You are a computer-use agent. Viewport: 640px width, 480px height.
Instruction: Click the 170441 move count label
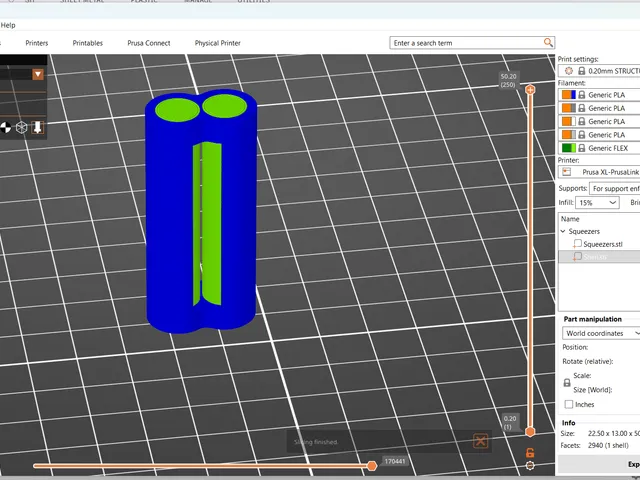(395, 461)
